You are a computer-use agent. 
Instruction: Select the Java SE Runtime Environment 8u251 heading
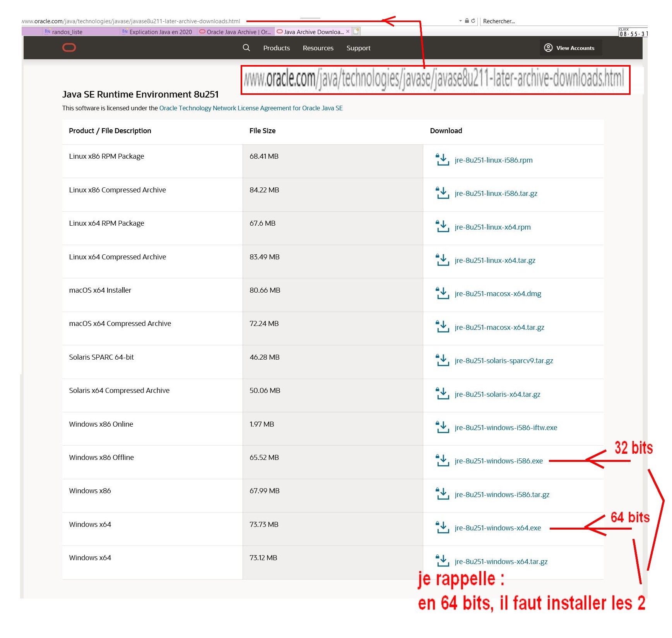point(140,94)
